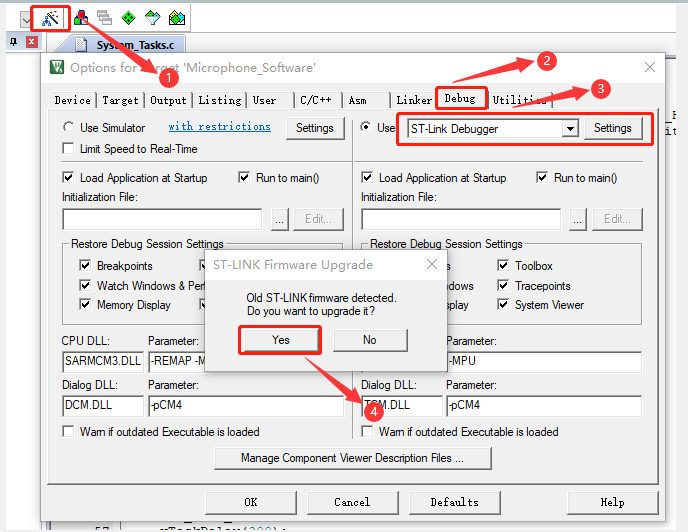This screenshot has width=688, height=532.
Task: Click the Select Software Packs icon
Action: 153,18
